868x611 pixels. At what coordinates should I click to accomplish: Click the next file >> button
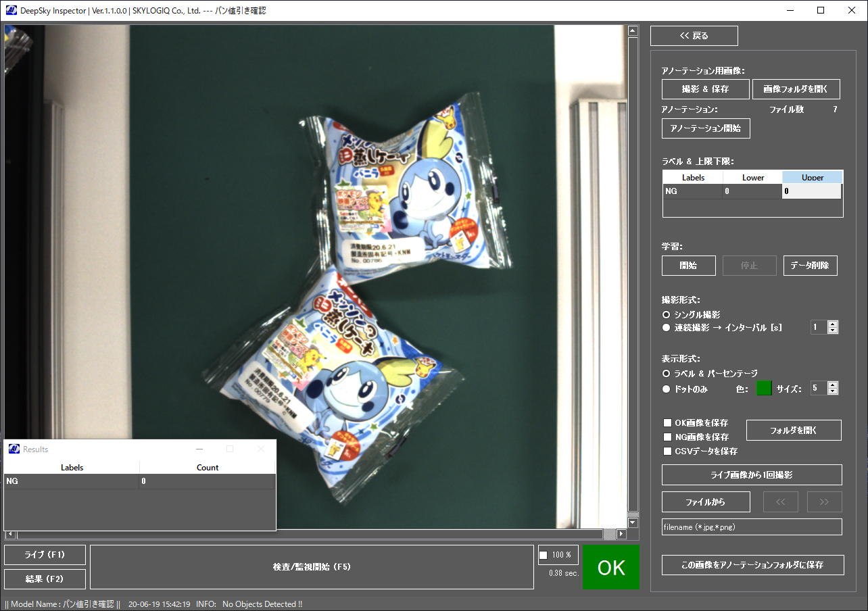coord(824,502)
